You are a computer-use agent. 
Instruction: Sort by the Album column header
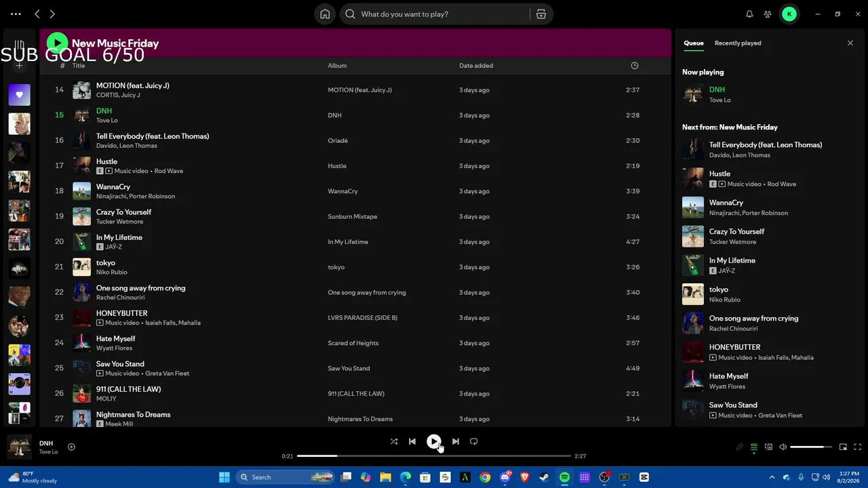(337, 66)
